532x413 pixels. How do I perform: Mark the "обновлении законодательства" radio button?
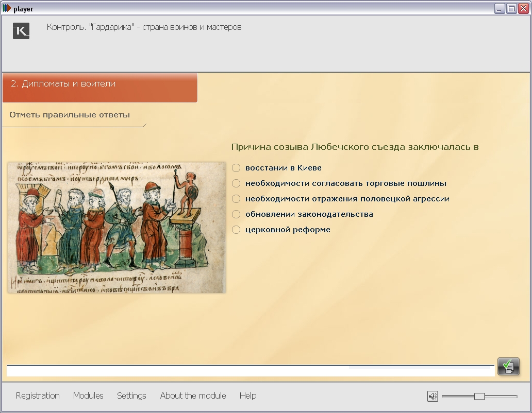pos(236,214)
